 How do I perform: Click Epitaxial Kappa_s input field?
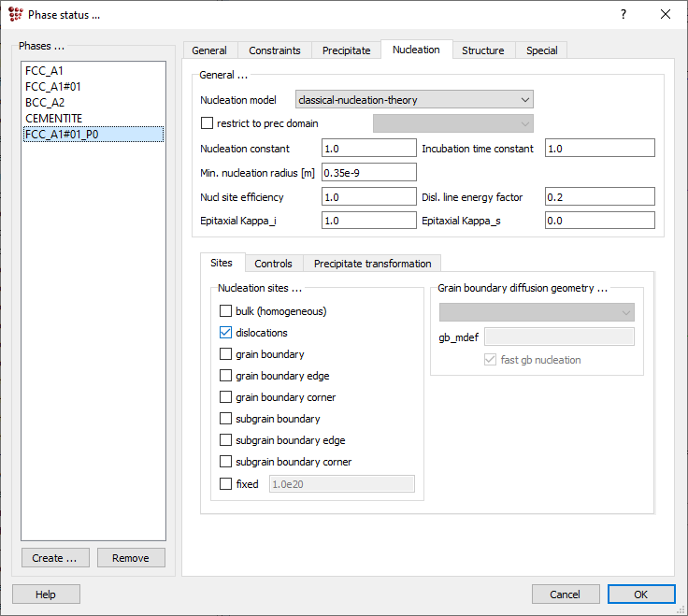[600, 221]
